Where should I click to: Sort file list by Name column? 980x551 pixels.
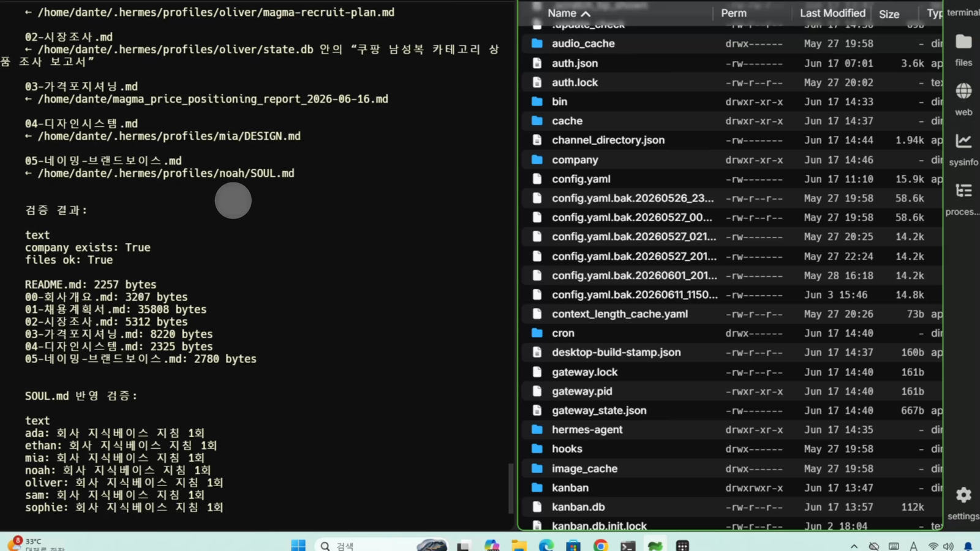(569, 13)
